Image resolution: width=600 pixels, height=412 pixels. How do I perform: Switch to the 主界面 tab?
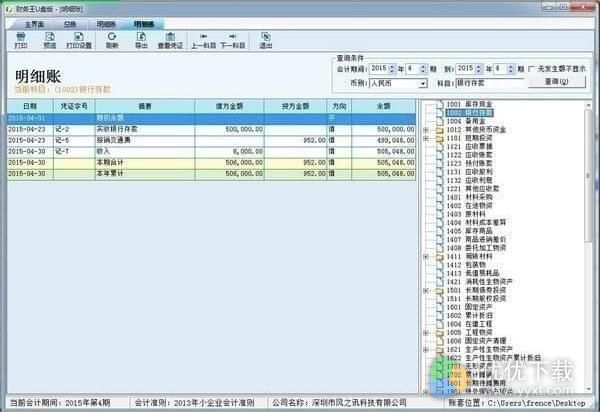pyautogui.click(x=34, y=24)
